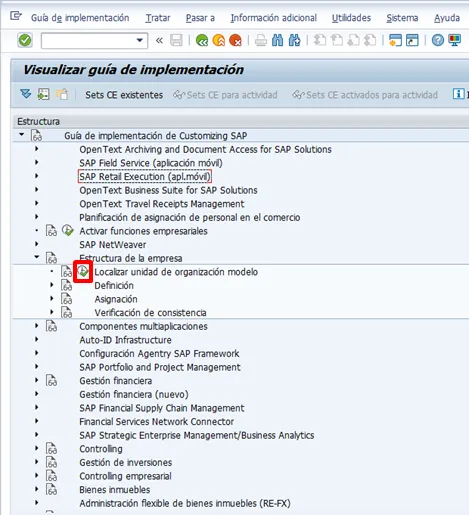Collapse the Estructura de la empresa node
The width and height of the screenshot is (469, 515).
(x=37, y=257)
